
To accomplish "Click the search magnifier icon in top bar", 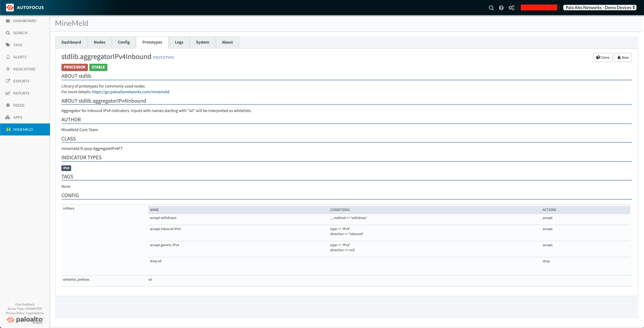I will point(491,8).
